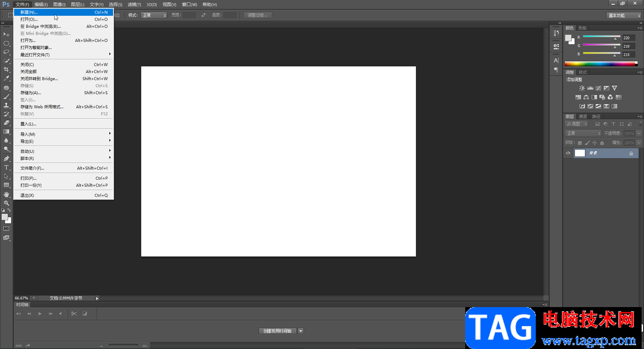Open the 基本功能 workspace dropdown
The width and height of the screenshot is (644, 349).
(624, 15)
